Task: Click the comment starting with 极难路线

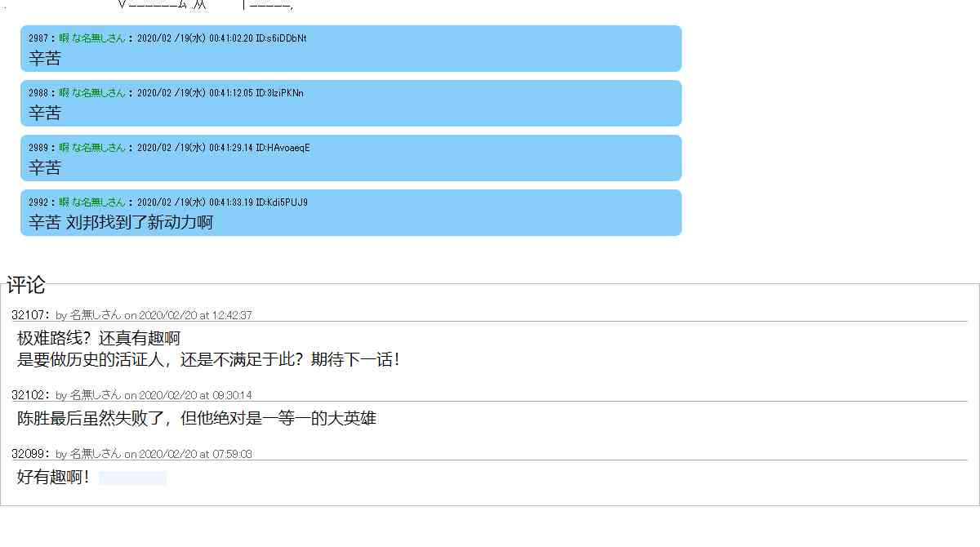Action: click(x=98, y=339)
